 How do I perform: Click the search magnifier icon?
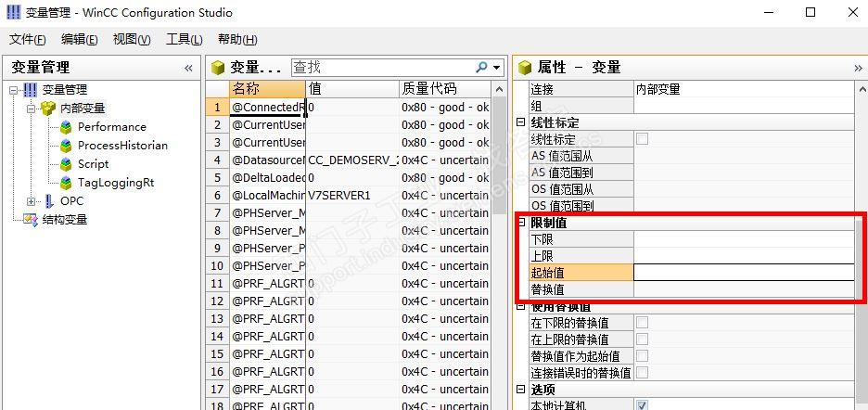(481, 67)
